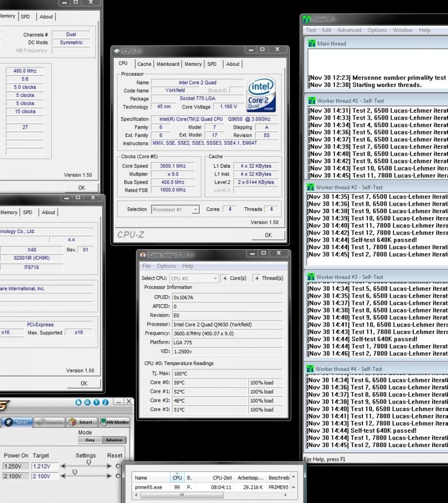Click the Name column header in the process list
The image size is (448, 503).
click(151, 478)
